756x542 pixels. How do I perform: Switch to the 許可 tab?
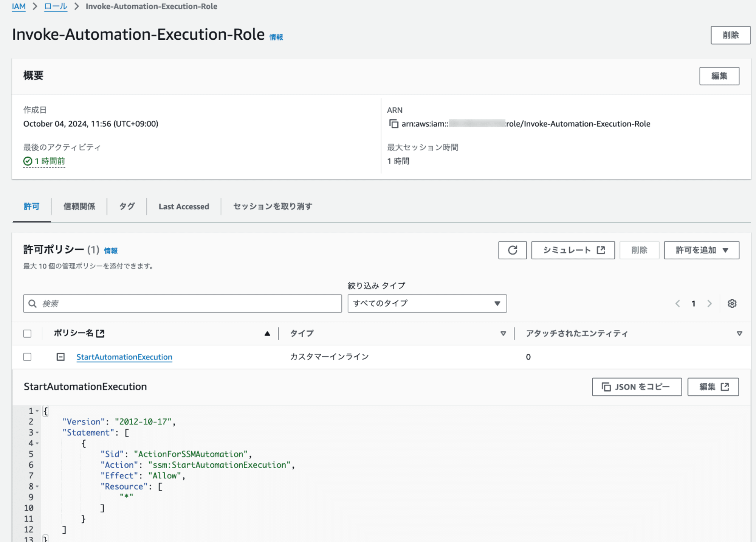pyautogui.click(x=32, y=206)
